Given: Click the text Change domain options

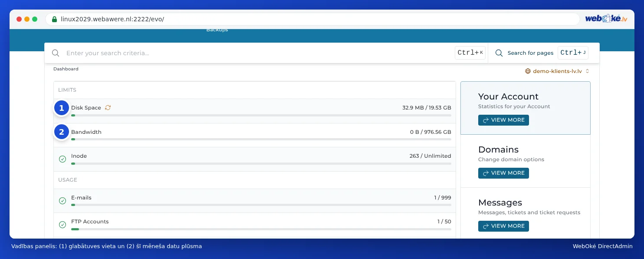Looking at the screenshot, I should [511, 159].
